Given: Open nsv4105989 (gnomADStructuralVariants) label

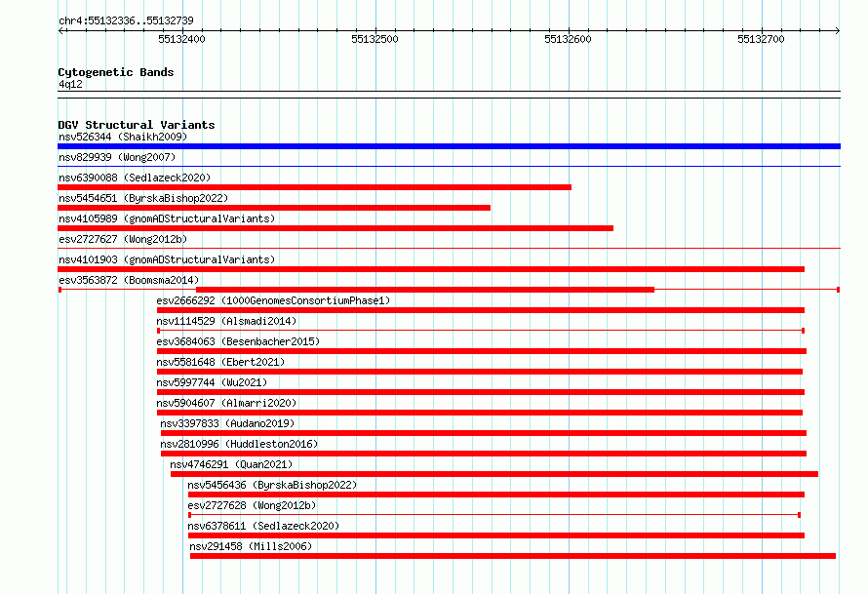Looking at the screenshot, I should click(167, 218).
